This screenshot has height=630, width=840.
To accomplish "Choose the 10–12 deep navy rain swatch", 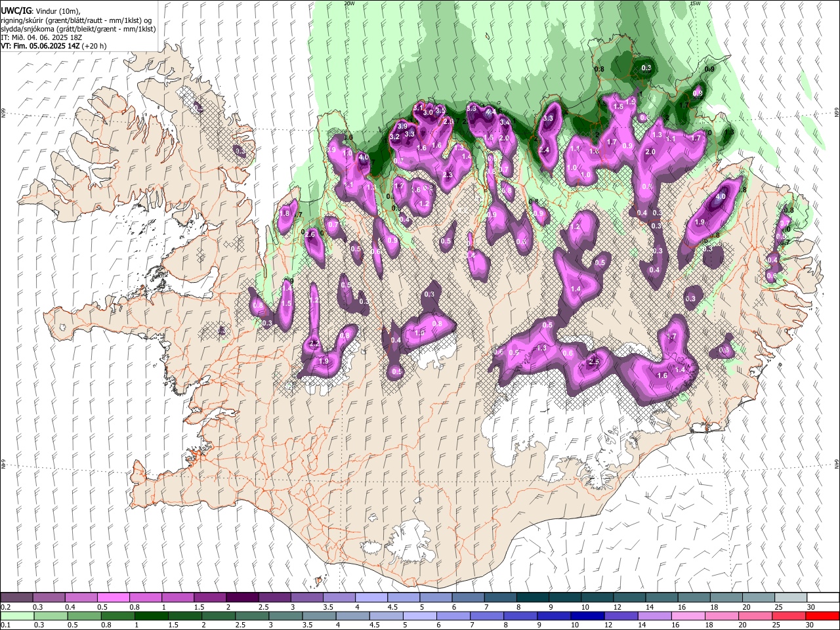I will click(x=586, y=616).
